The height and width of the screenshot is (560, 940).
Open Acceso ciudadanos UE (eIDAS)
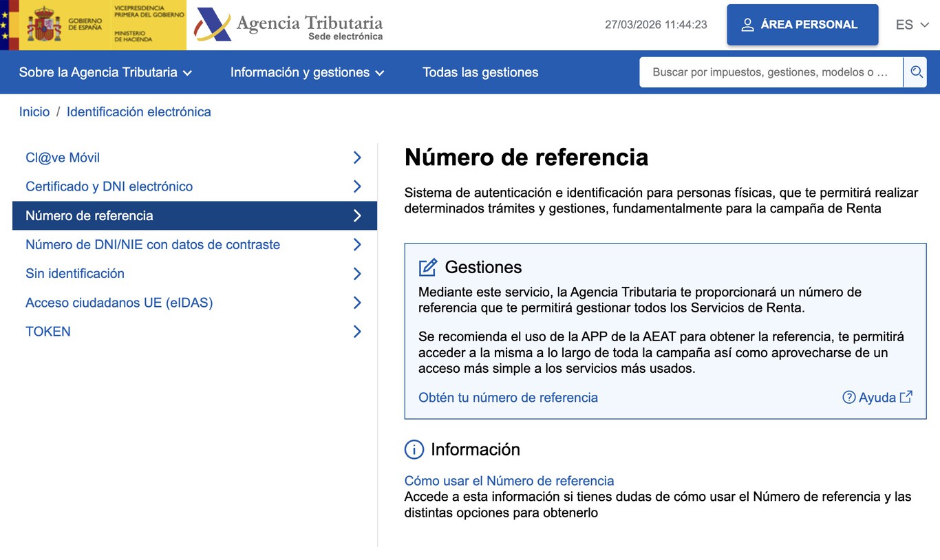[195, 303]
